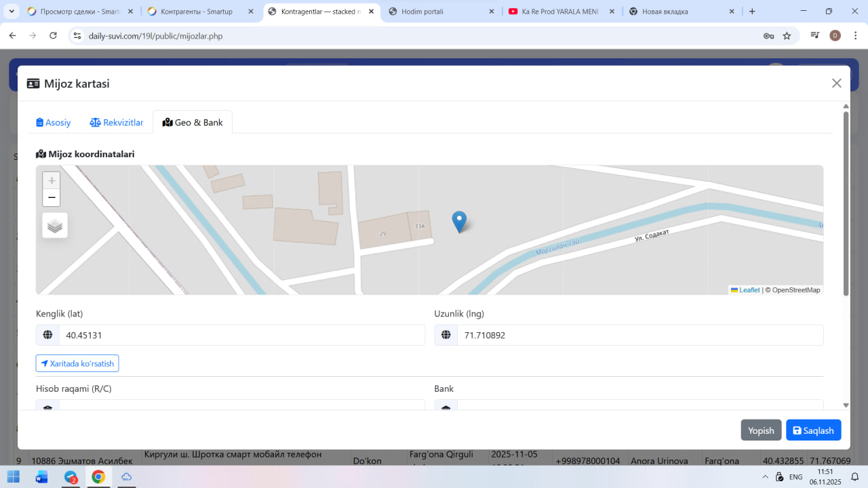Open the taskbar app with notification badge

point(71,476)
